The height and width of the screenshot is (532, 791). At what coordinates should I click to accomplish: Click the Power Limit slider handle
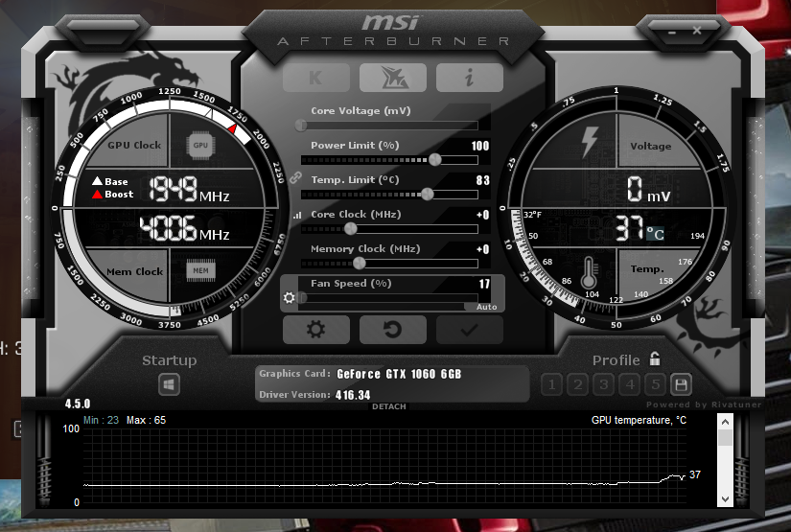click(x=435, y=160)
